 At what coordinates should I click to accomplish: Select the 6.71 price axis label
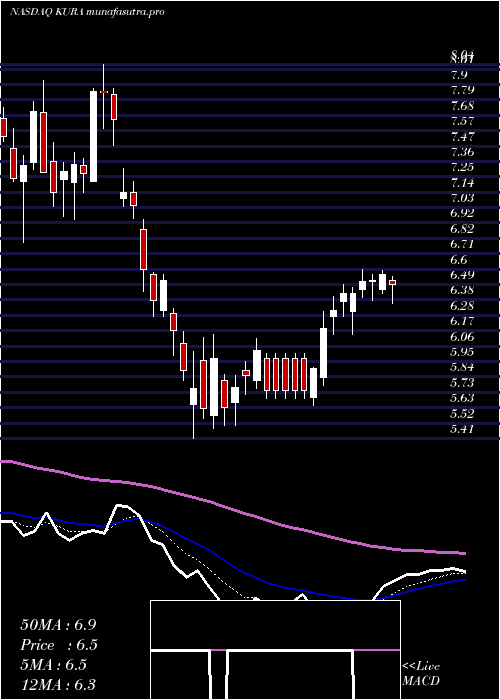coord(462,244)
